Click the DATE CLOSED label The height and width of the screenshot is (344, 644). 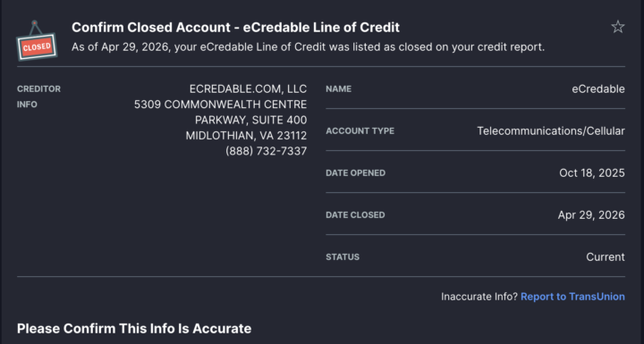(355, 214)
